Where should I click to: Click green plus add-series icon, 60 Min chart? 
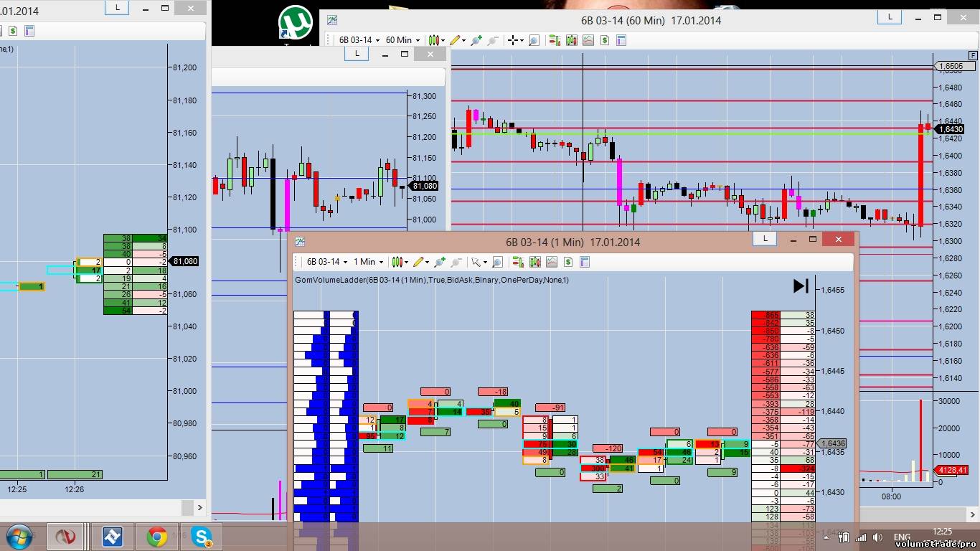click(x=476, y=40)
